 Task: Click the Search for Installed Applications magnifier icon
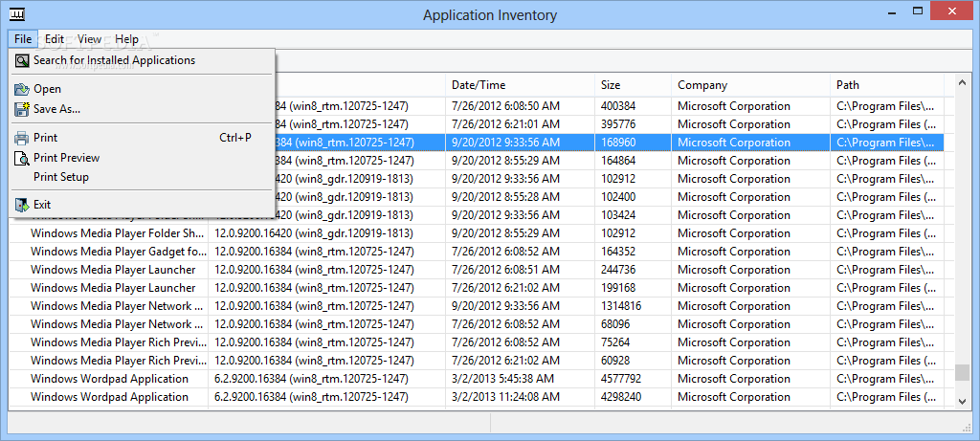coord(22,60)
